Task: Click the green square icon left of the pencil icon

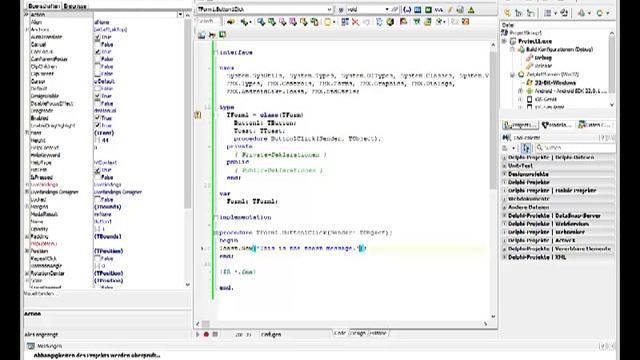Action: 428,9
